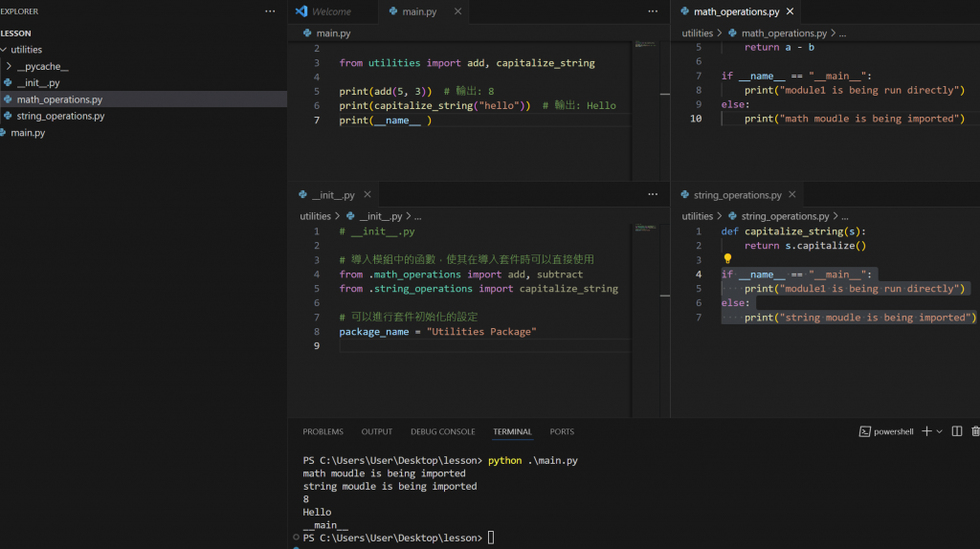
Task: Click Python file icon on math_operations.py tab
Action: (684, 11)
